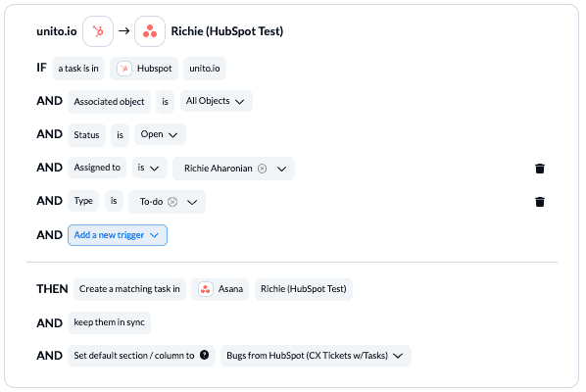Open the Assigned to 'is' operator dropdown
This screenshot has width=586, height=392.
click(150, 168)
